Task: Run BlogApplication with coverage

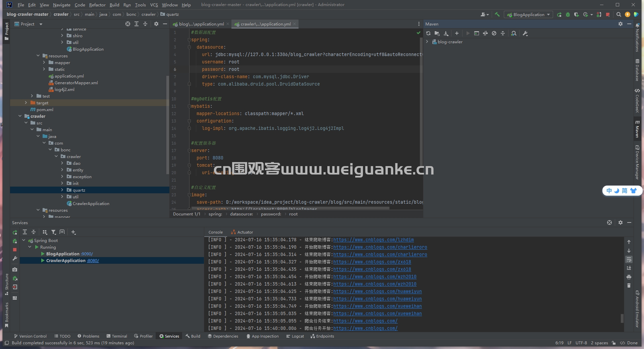Action: pyautogui.click(x=576, y=14)
